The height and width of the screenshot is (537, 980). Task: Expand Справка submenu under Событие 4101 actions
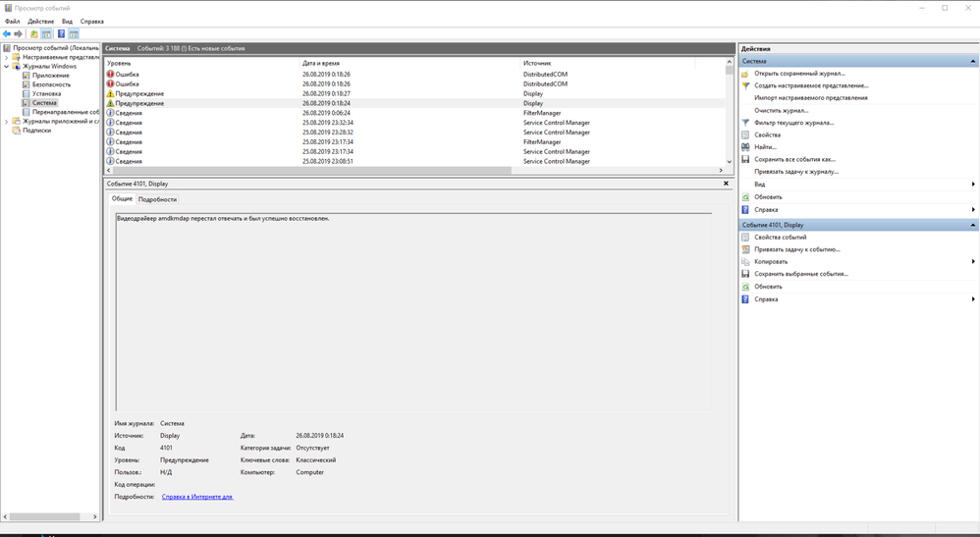(973, 299)
